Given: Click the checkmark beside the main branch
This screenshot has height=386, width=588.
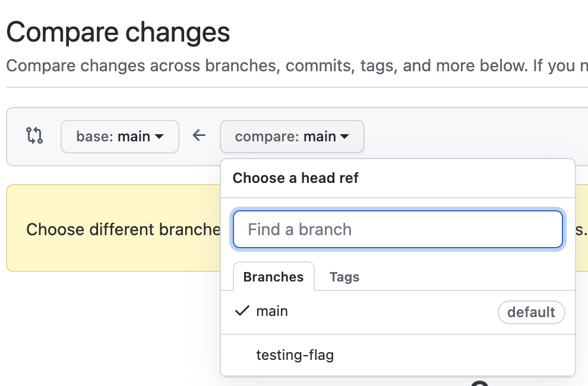Looking at the screenshot, I should [241, 311].
